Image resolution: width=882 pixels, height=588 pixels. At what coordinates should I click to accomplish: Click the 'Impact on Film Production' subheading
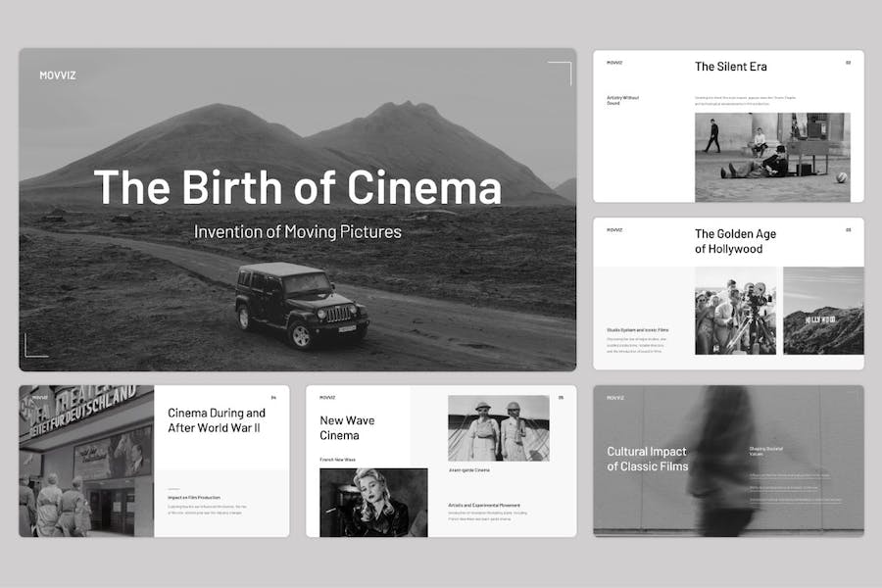tap(194, 498)
